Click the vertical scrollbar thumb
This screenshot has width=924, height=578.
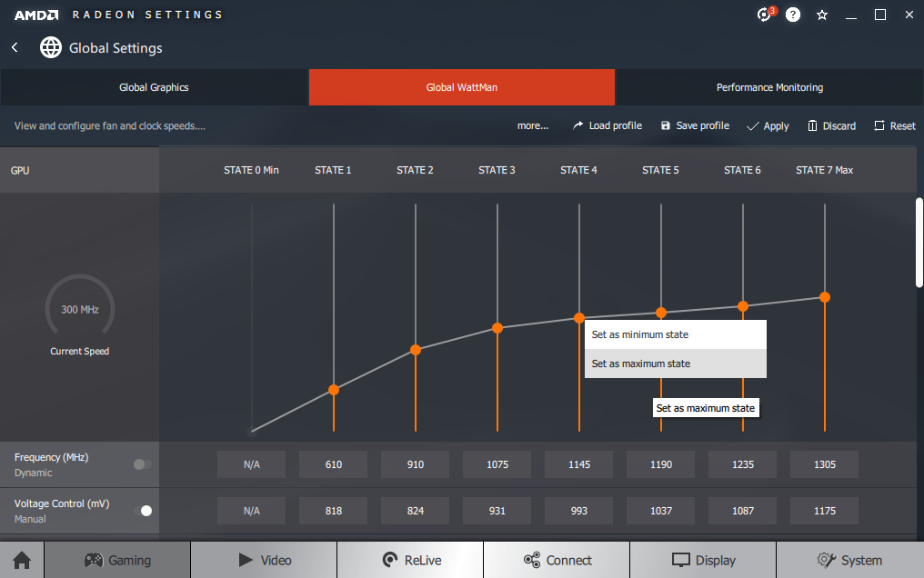919,243
